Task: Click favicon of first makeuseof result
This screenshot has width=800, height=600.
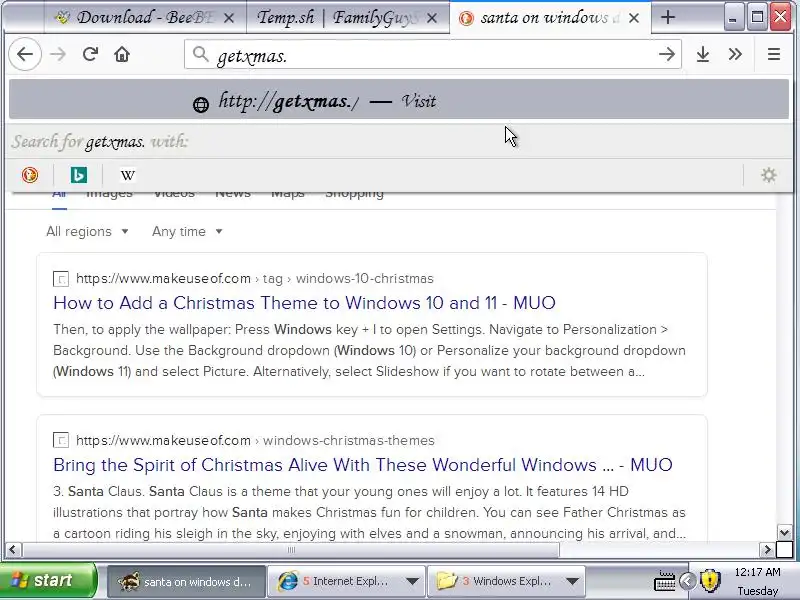Action: 61,279
